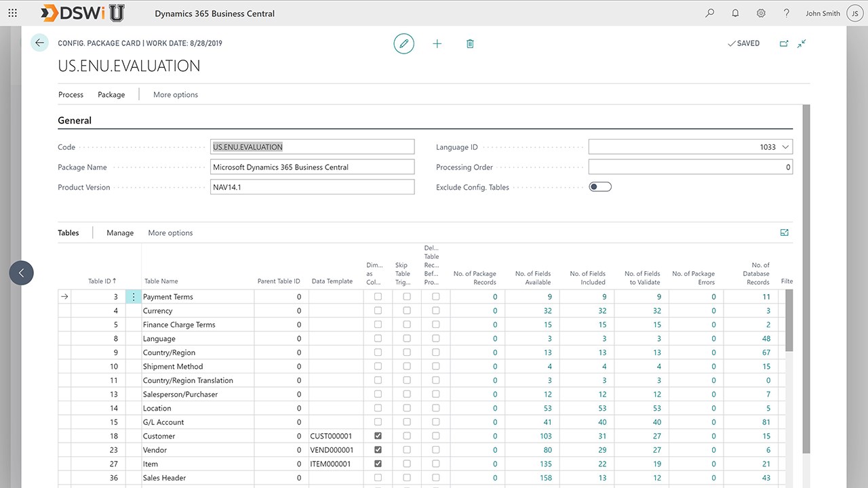
Task: Click the Package Name input field
Action: coord(312,167)
